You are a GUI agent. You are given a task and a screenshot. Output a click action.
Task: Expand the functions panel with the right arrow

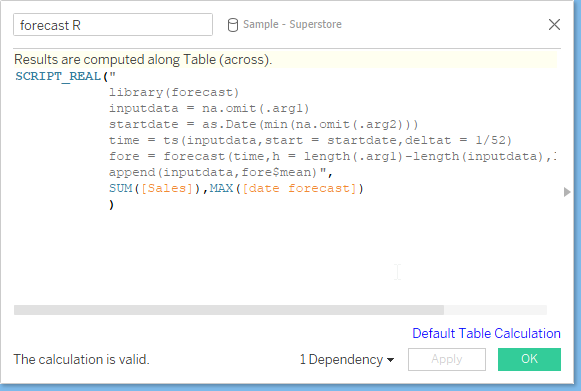[567, 192]
